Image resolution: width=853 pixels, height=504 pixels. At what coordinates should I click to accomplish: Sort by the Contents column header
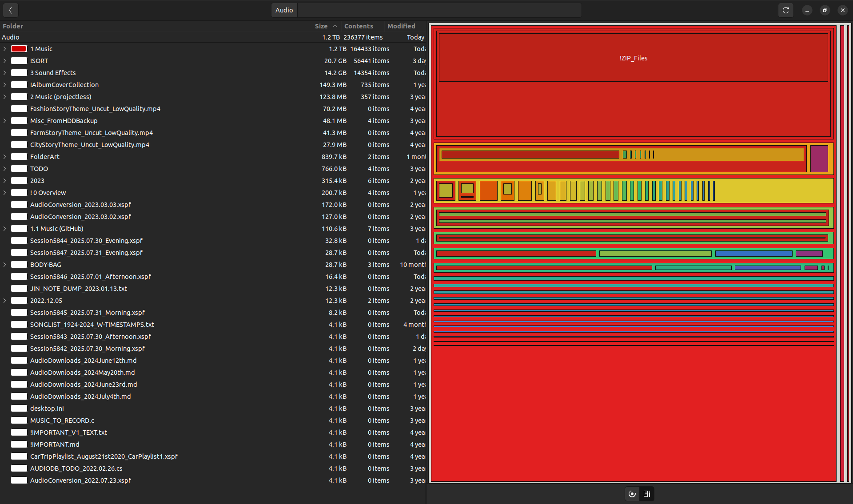[358, 26]
